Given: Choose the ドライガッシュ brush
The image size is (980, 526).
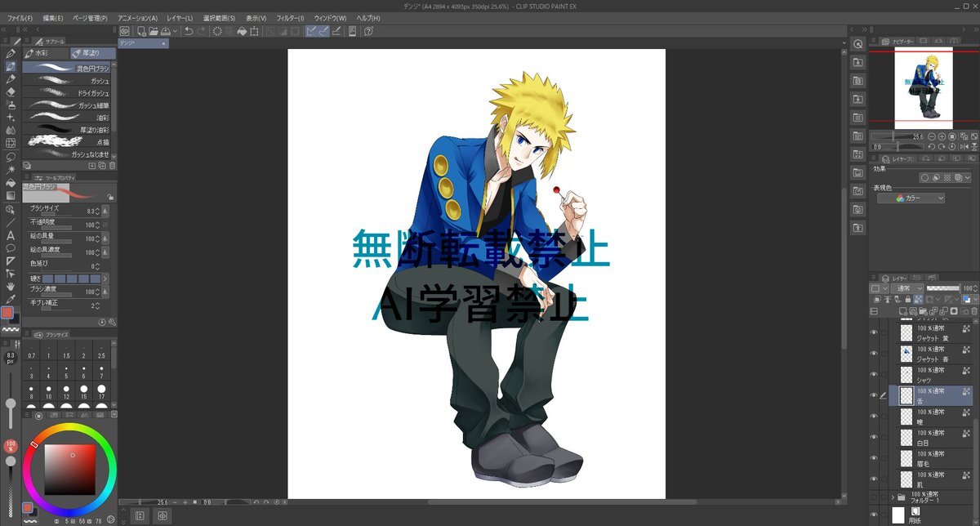Looking at the screenshot, I should (x=69, y=93).
